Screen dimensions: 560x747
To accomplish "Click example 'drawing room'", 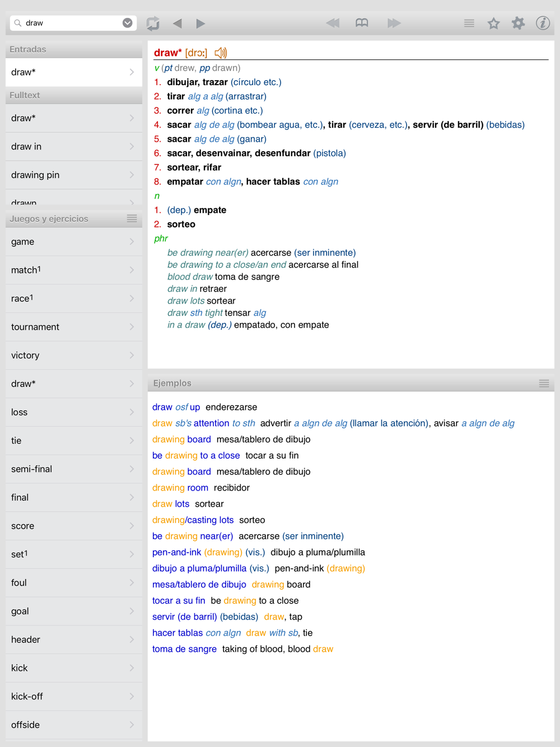I will (180, 488).
